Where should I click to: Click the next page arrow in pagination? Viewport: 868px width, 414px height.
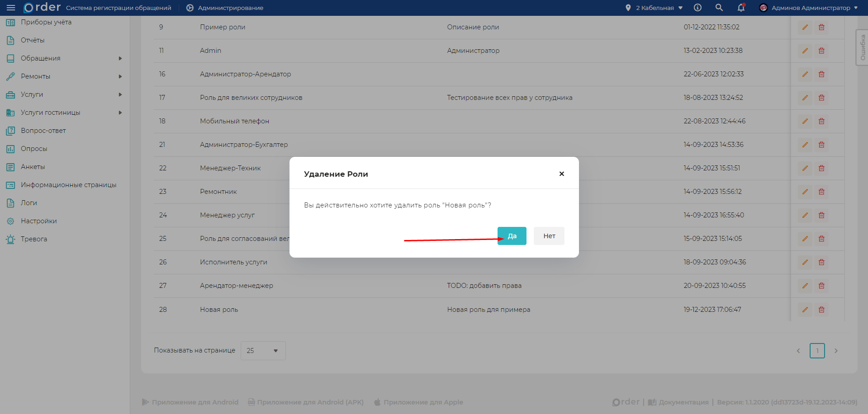coord(836,351)
